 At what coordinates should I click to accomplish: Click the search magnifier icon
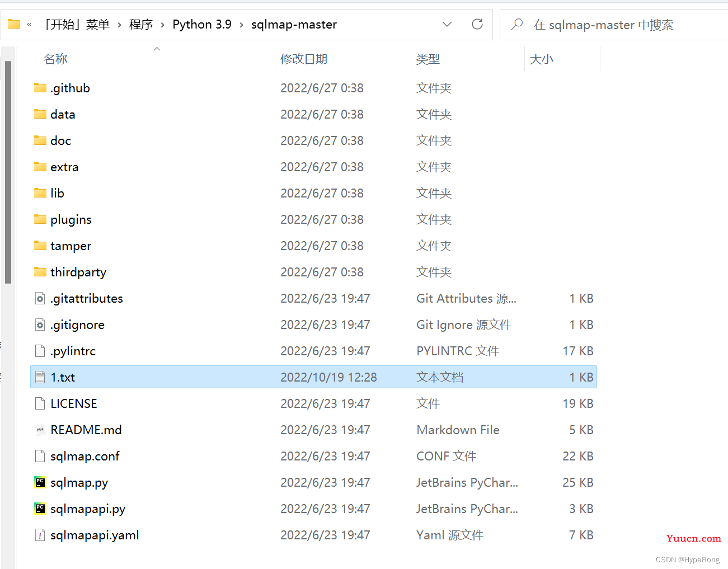coord(517,24)
